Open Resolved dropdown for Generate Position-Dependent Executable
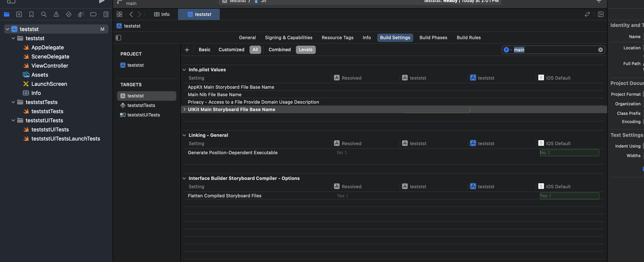644x262 pixels. (342, 153)
